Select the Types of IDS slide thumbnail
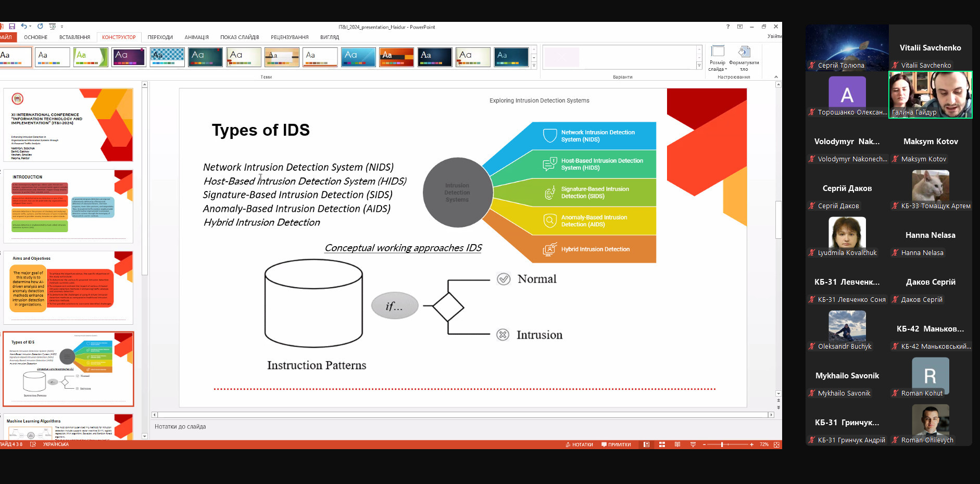Image resolution: width=980 pixels, height=484 pixels. pos(68,369)
